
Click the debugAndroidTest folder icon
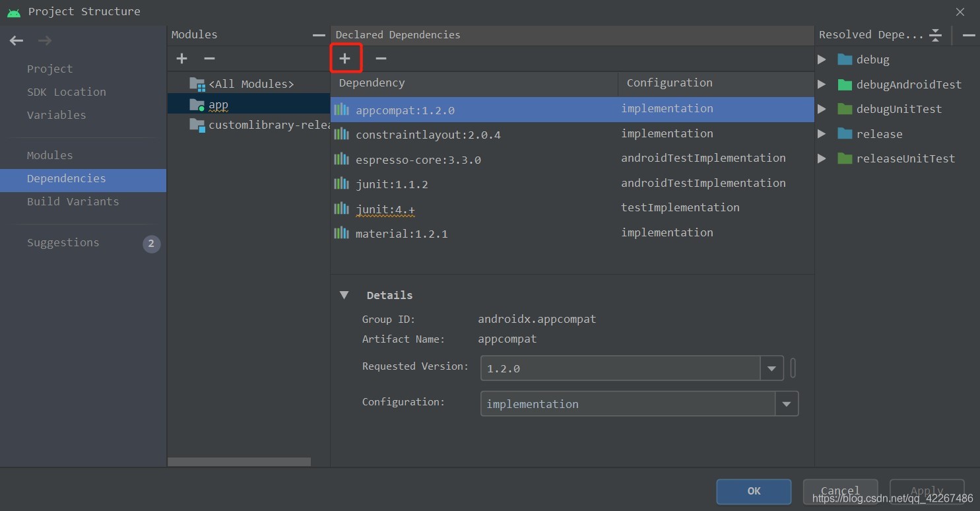point(845,85)
